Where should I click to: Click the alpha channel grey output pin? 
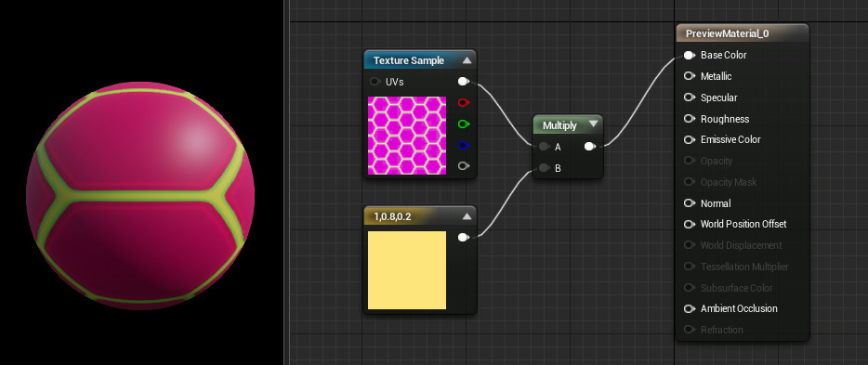pyautogui.click(x=464, y=166)
